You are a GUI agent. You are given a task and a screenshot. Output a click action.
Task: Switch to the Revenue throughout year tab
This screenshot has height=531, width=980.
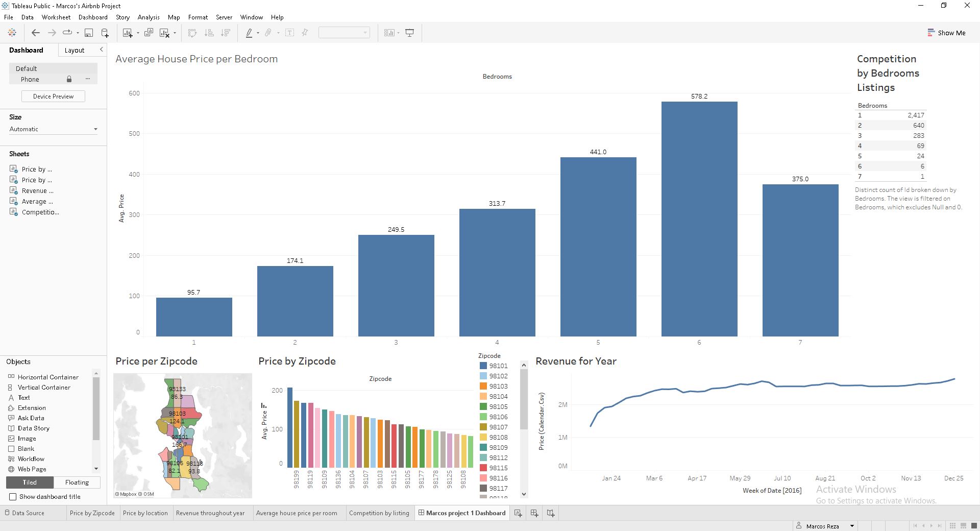coord(210,513)
